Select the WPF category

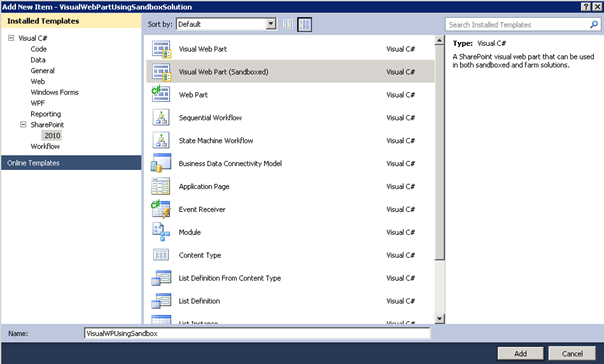(x=38, y=103)
